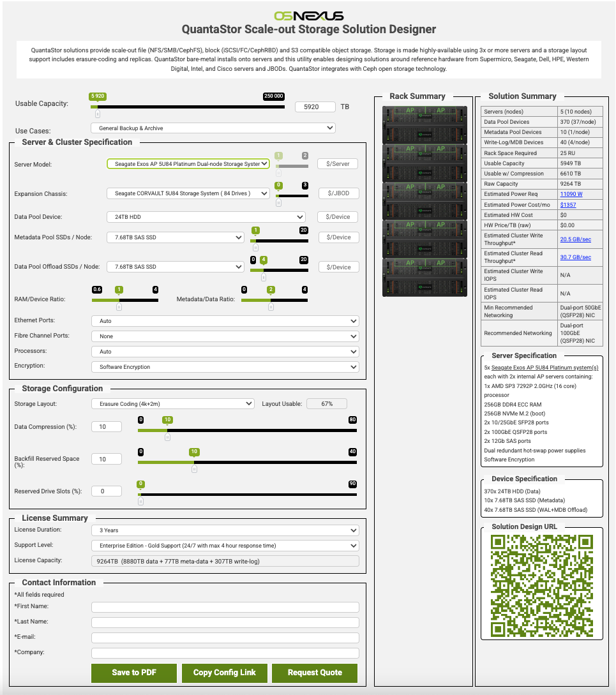The width and height of the screenshot is (616, 695).
Task: Click the First Name input field
Action: click(225, 607)
